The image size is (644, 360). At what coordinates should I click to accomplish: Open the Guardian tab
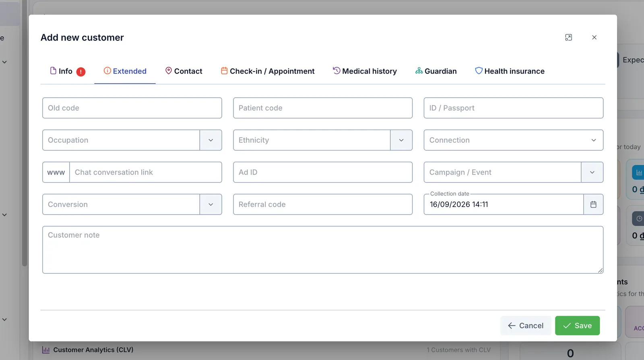436,71
